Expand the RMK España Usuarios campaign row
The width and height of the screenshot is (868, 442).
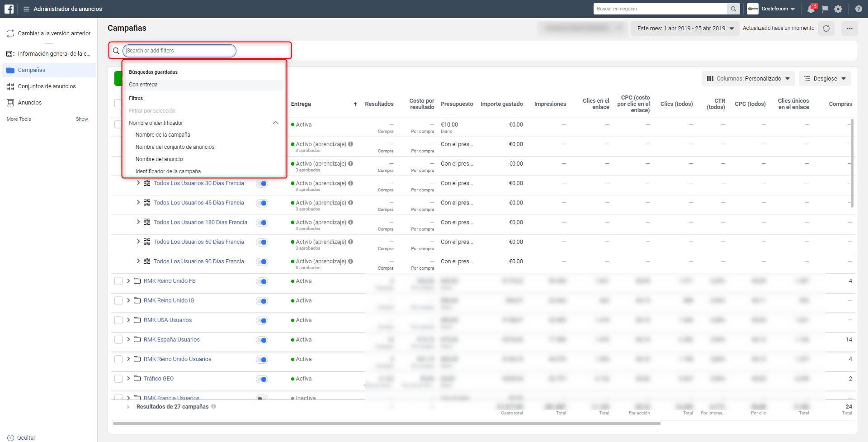(128, 340)
